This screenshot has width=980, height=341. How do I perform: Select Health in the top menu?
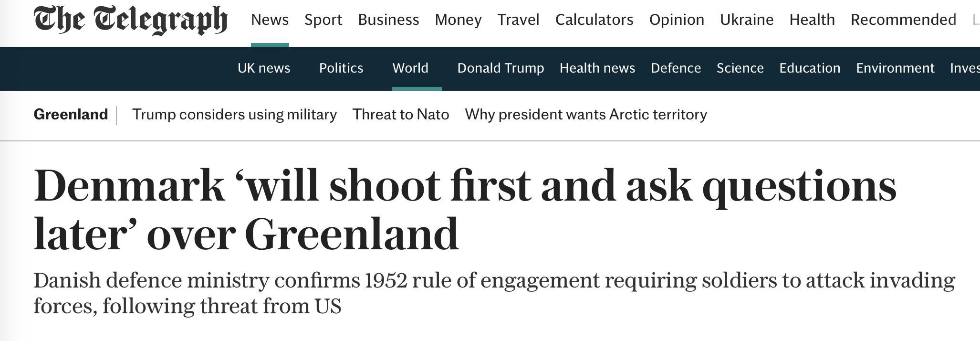812,20
